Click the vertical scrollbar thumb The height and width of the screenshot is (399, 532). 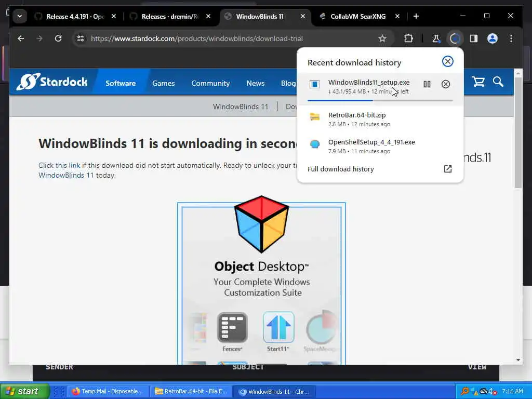(518, 132)
